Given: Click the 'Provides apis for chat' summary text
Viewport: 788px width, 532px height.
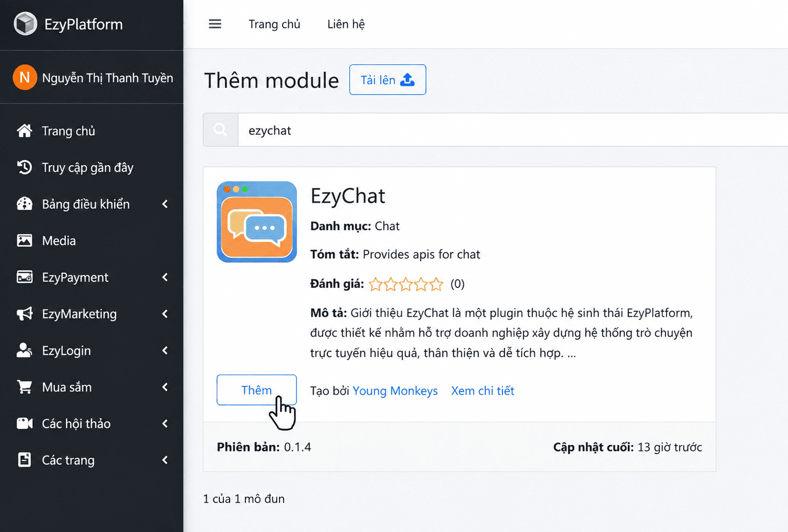Looking at the screenshot, I should [421, 255].
